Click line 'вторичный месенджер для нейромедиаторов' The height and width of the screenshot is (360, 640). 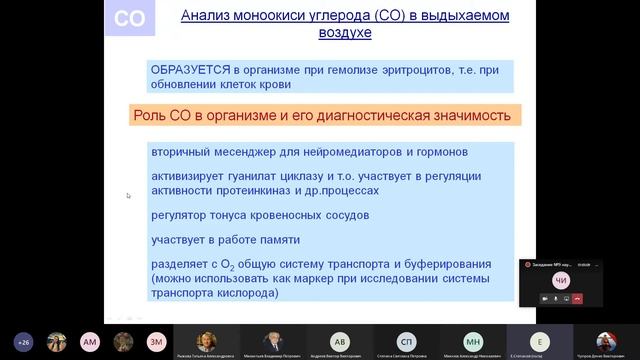[309, 152]
